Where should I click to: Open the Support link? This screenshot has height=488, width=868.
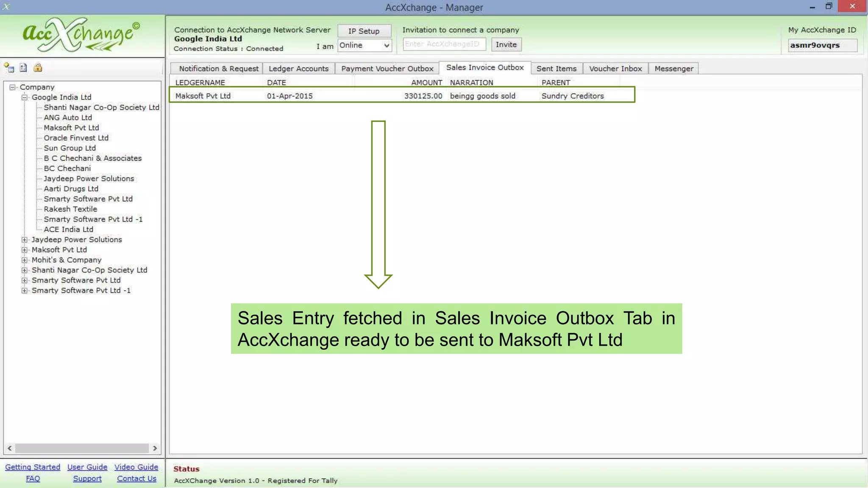pos(87,478)
